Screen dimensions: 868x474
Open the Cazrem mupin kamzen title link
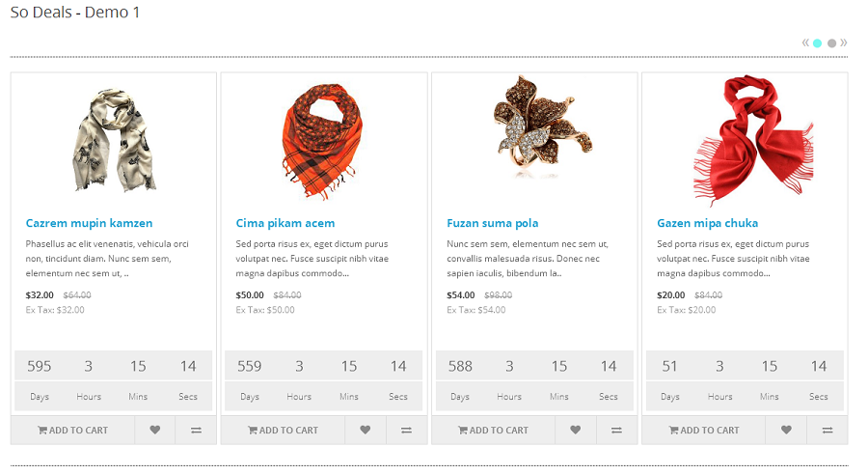pyautogui.click(x=89, y=223)
